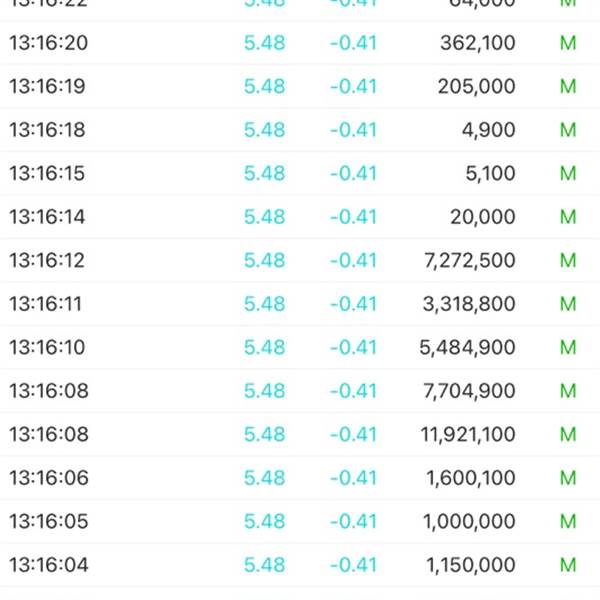Click the M flag on the 13:16:04 row
The image size is (600, 600).
coord(568,565)
